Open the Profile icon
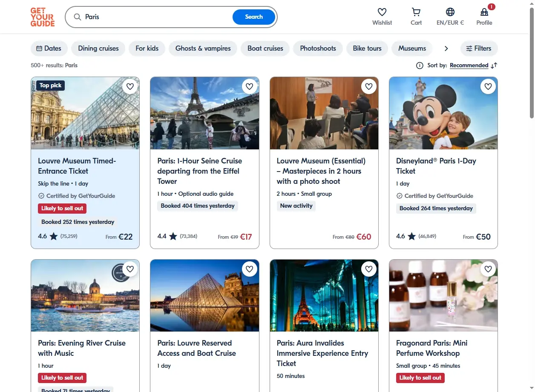Screen dimensions: 535x392 point(484,12)
